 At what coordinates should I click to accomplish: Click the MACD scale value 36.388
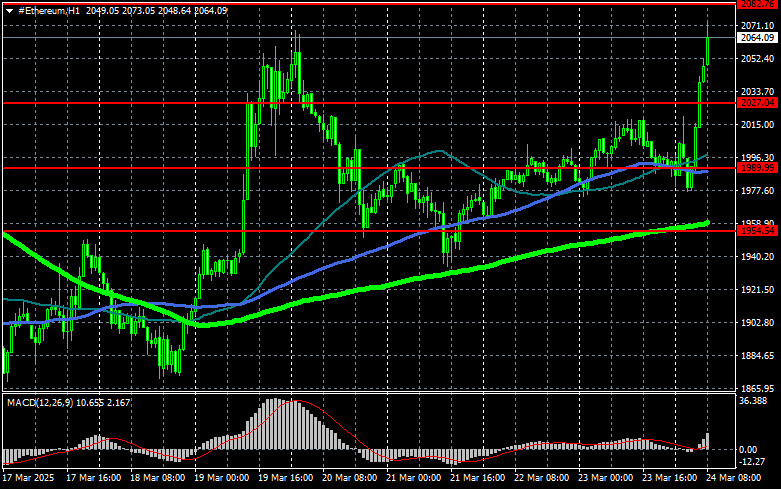[754, 401]
